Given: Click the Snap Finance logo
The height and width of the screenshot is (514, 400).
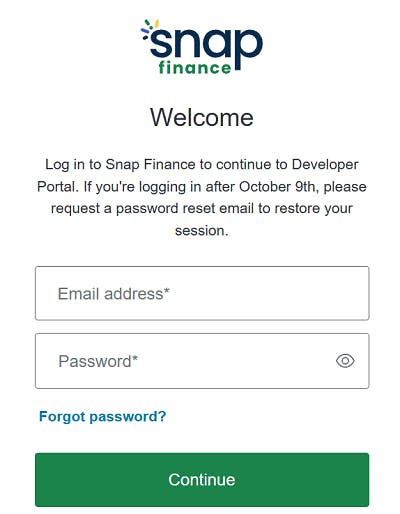Looking at the screenshot, I should pos(202,47).
